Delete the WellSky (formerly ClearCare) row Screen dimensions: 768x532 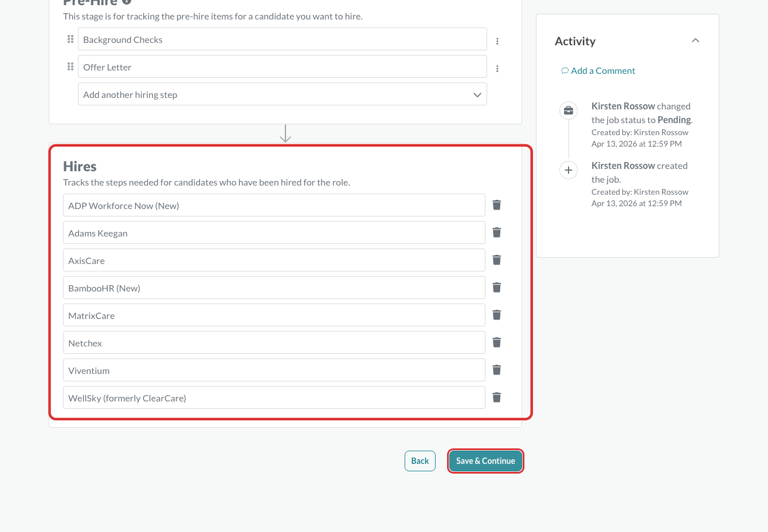pyautogui.click(x=497, y=397)
